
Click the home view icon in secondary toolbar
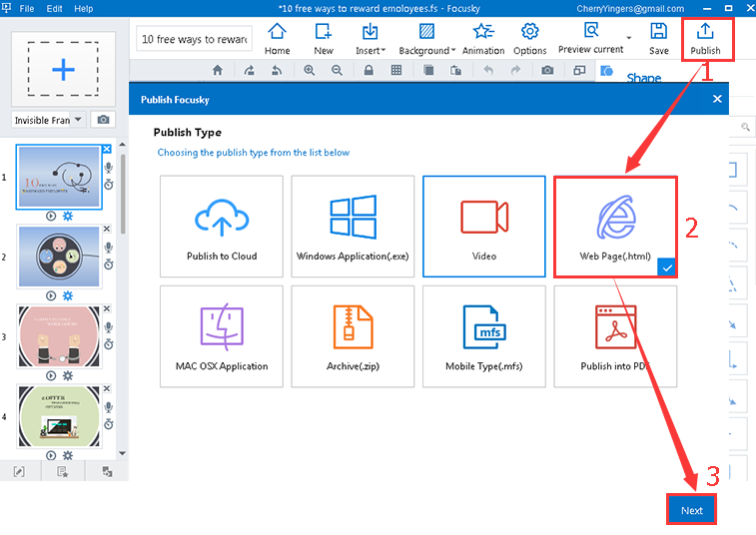point(218,71)
